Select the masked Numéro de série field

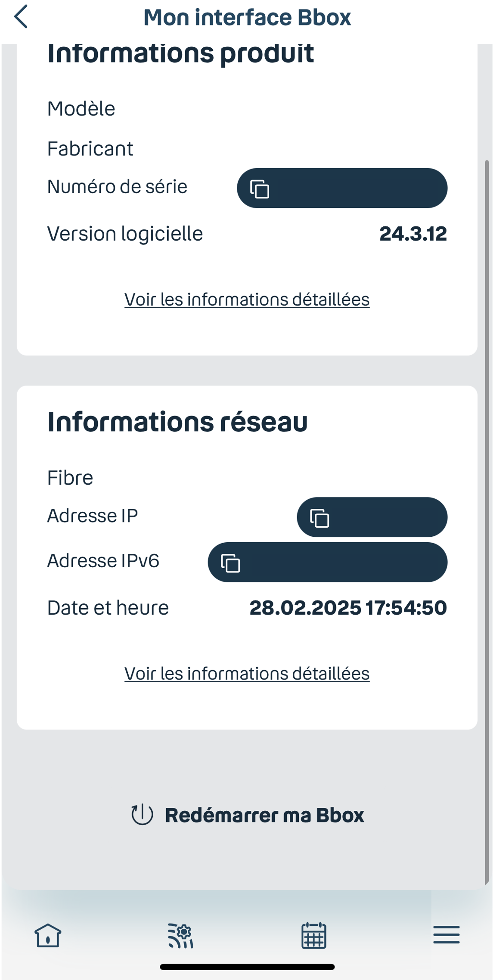click(342, 188)
